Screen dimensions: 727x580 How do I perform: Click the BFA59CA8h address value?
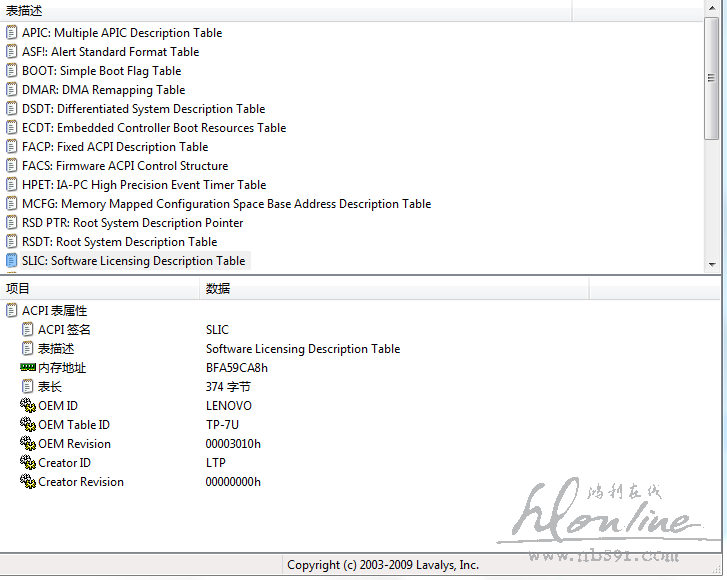tap(237, 368)
